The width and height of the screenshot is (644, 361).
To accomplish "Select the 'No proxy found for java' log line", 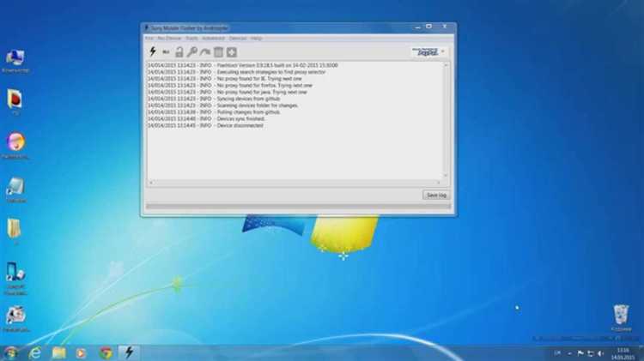I will point(228,92).
